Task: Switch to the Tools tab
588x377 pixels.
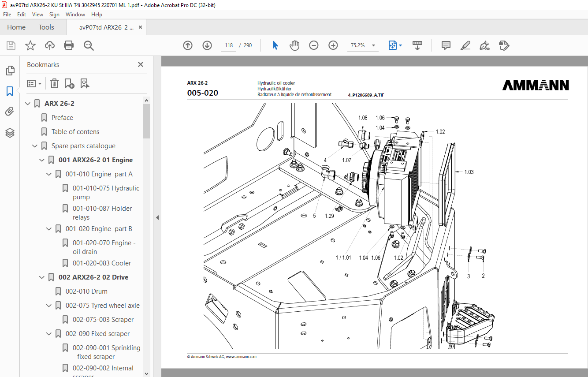Action: [x=46, y=27]
